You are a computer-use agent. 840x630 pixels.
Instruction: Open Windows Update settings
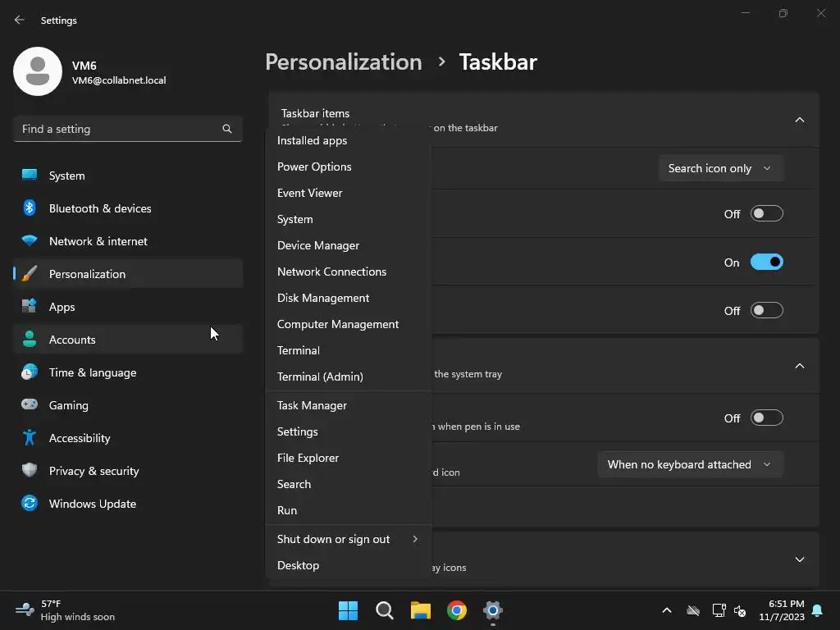(128, 504)
